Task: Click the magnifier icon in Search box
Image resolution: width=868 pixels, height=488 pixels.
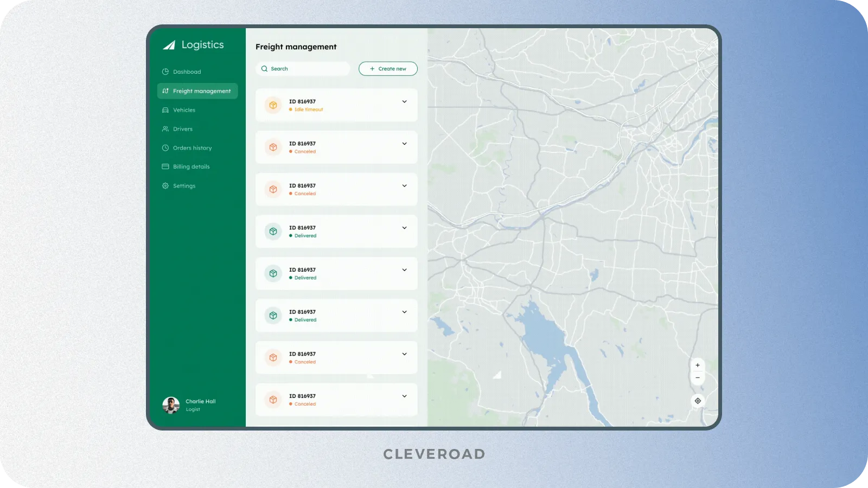Action: 265,69
